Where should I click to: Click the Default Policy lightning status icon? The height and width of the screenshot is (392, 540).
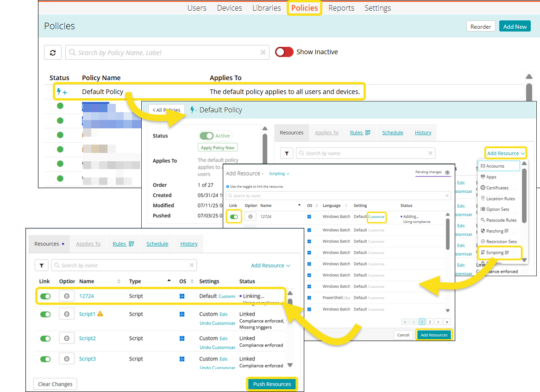pos(61,92)
